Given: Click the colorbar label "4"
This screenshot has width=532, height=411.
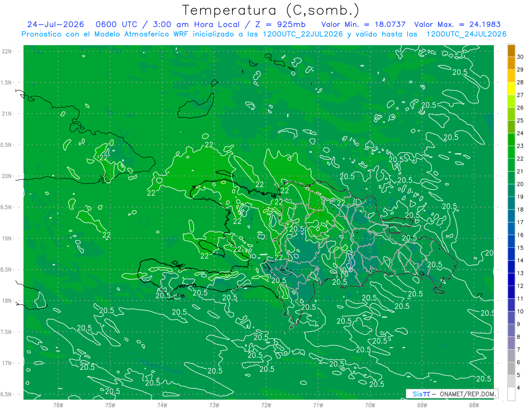Looking at the screenshot, I should [519, 388].
